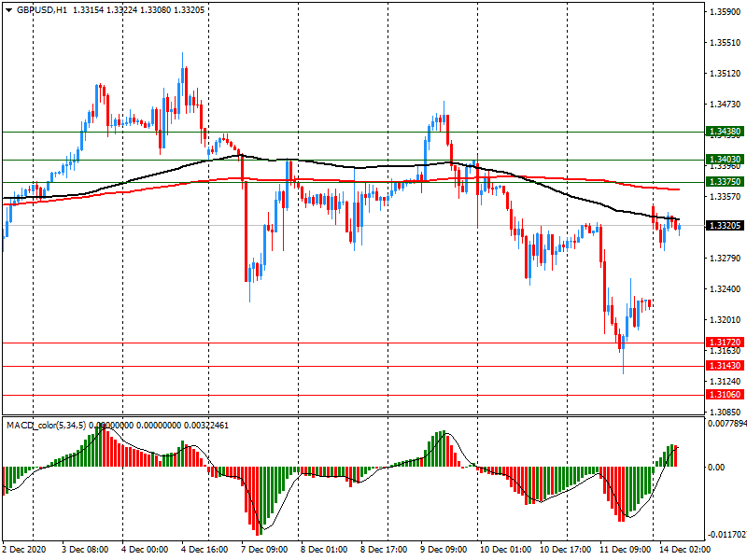Click the 1.35900 price scale value
The image size is (747, 560).
click(725, 12)
